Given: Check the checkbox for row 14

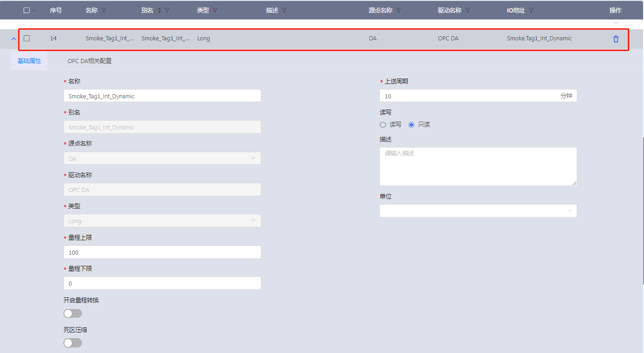Looking at the screenshot, I should [x=27, y=39].
